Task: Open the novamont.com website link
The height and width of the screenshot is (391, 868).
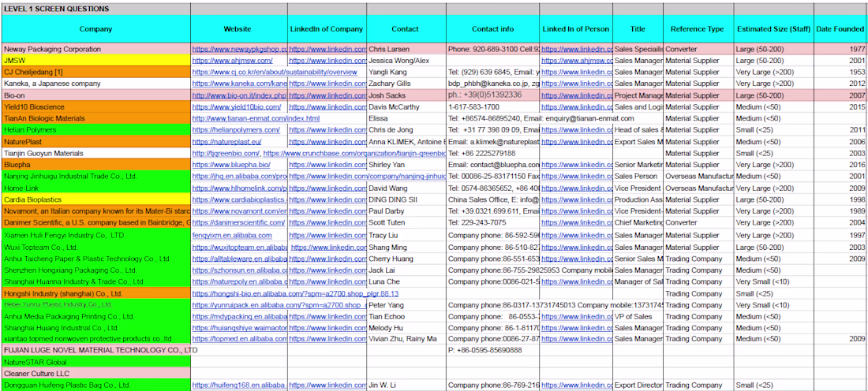Action: click(240, 211)
